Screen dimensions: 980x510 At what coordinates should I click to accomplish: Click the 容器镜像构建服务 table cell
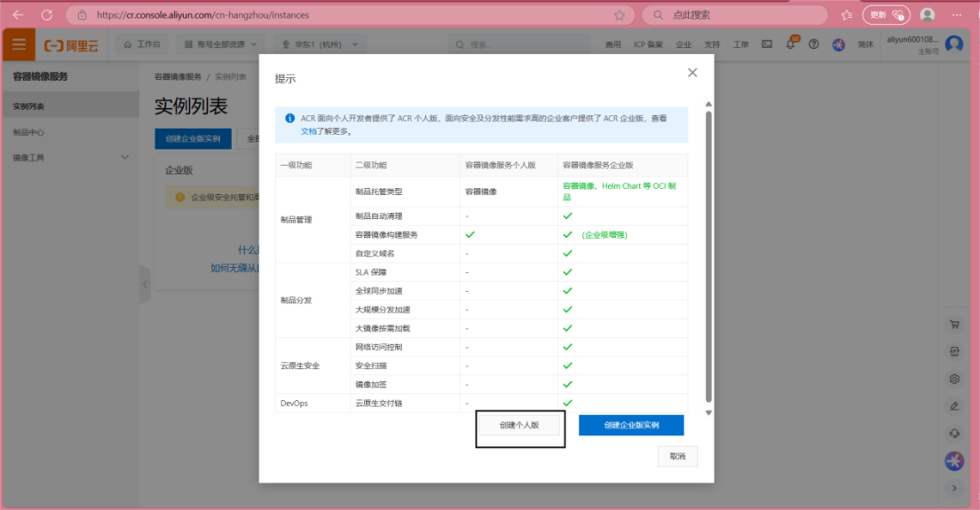tap(405, 235)
